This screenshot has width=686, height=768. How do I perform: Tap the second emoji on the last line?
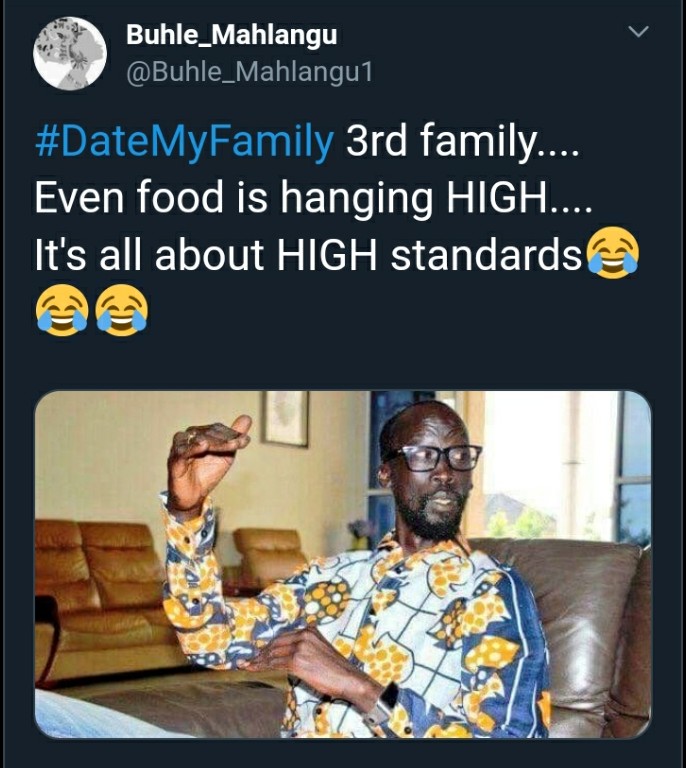coord(121,310)
